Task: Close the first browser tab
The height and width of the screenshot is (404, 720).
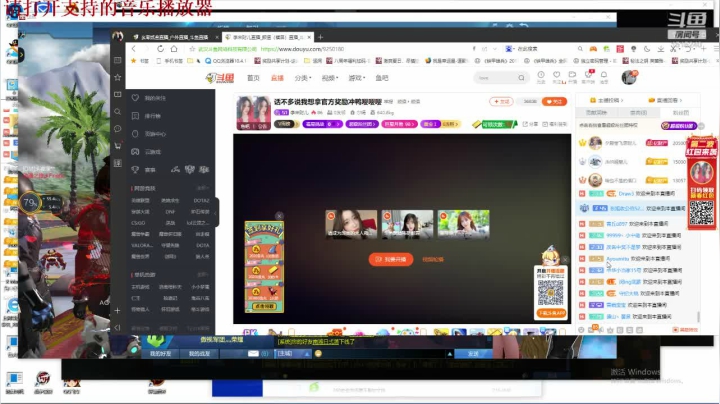Action: pyautogui.click(x=217, y=37)
